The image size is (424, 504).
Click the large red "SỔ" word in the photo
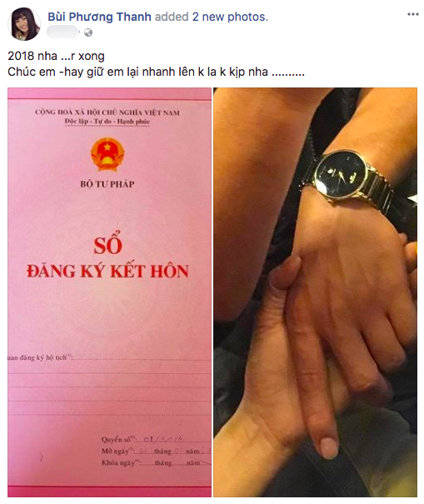pyautogui.click(x=107, y=243)
